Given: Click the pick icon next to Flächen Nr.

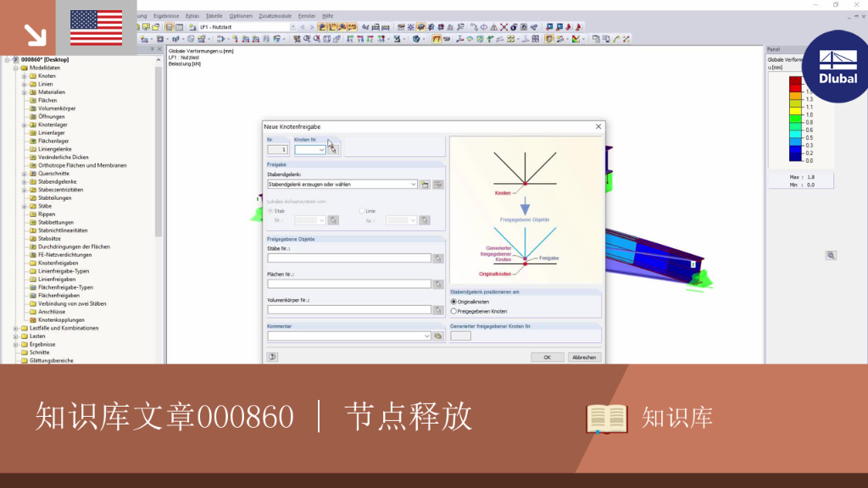Looking at the screenshot, I should tap(438, 285).
